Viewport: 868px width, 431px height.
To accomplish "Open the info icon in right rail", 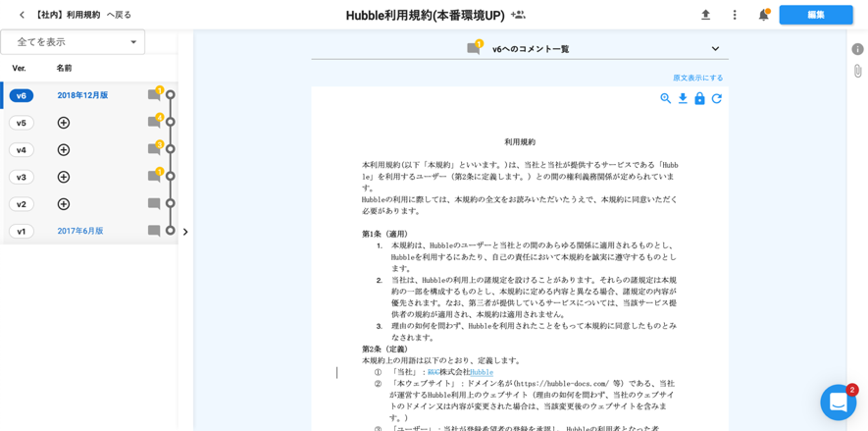I will [x=857, y=49].
